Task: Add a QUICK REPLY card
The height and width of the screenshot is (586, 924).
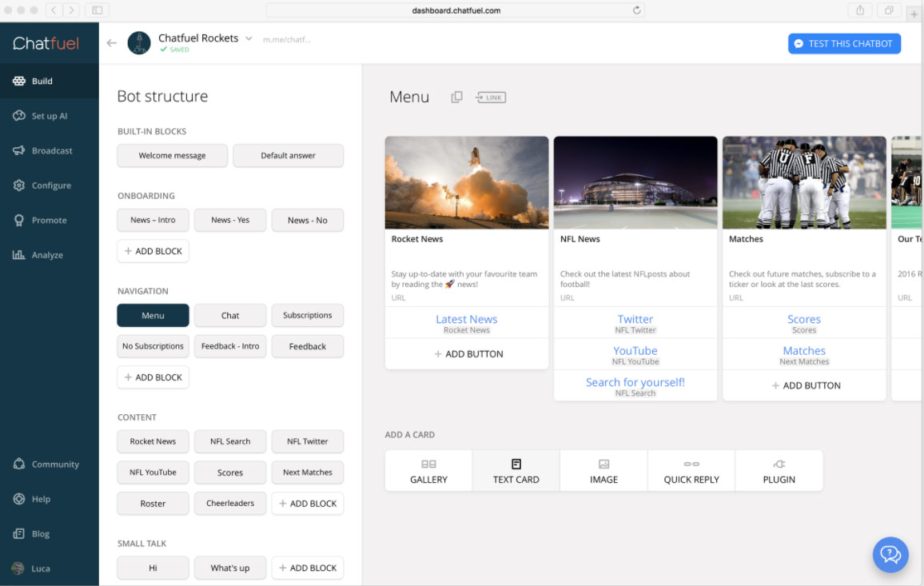Action: click(691, 470)
